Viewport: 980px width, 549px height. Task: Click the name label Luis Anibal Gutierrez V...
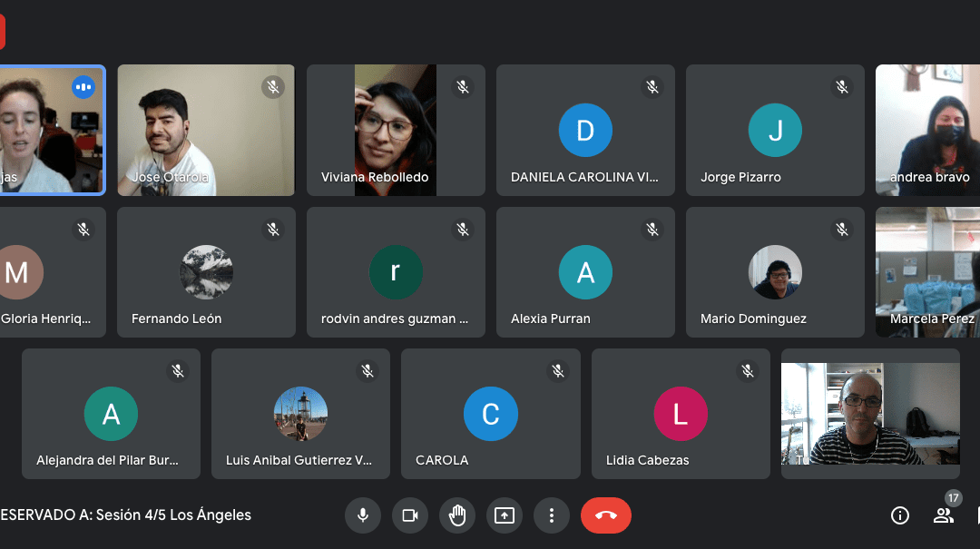pyautogui.click(x=299, y=460)
